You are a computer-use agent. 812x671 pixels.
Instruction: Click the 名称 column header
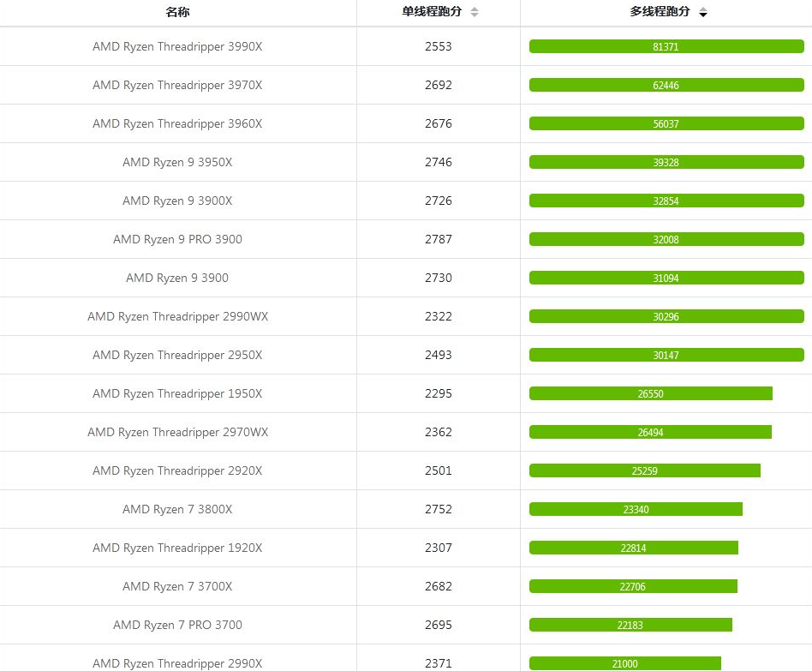pyautogui.click(x=177, y=12)
